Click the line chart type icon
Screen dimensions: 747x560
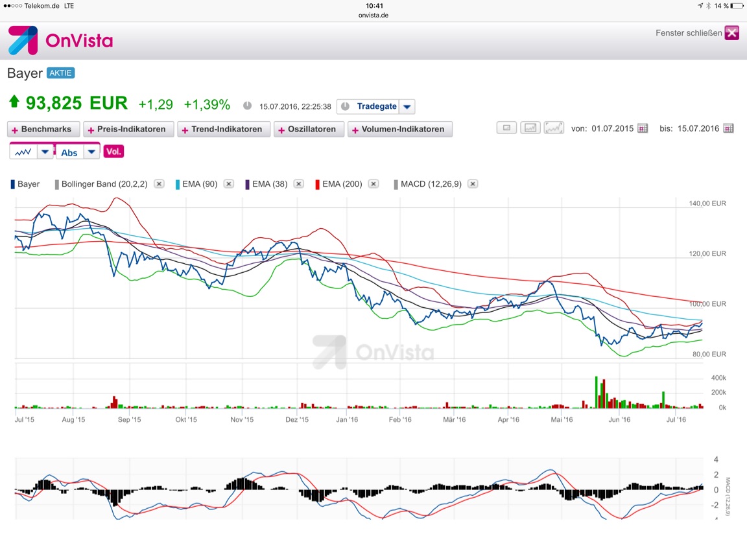point(23,152)
